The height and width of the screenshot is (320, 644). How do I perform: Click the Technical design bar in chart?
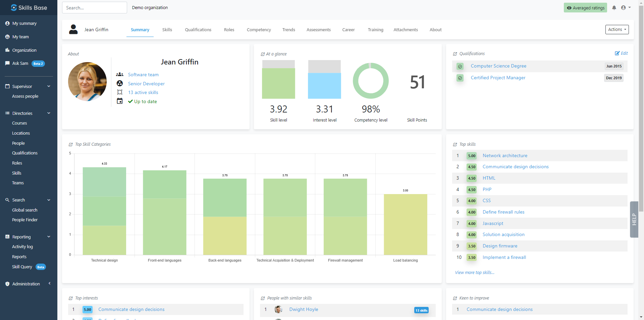[104, 211]
